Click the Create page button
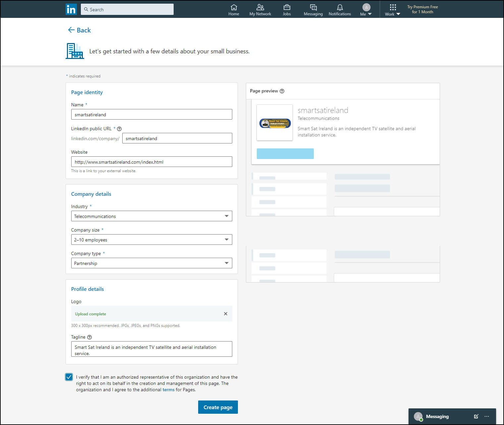This screenshot has width=504, height=425. pyautogui.click(x=218, y=407)
